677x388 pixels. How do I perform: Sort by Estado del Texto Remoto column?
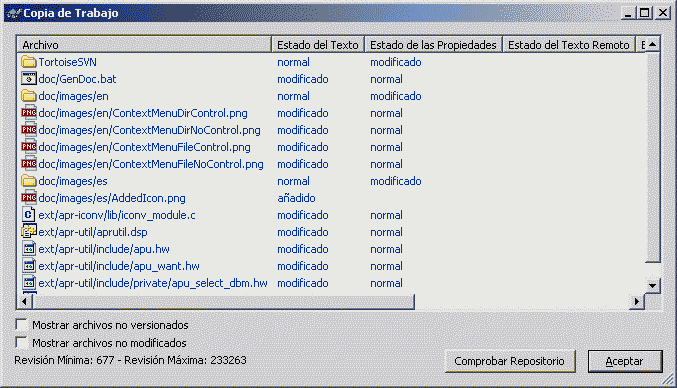[x=569, y=44]
